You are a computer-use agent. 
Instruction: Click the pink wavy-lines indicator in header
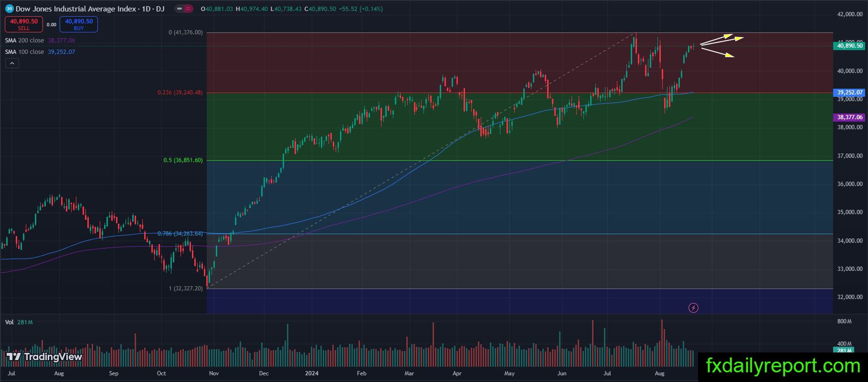(x=188, y=9)
